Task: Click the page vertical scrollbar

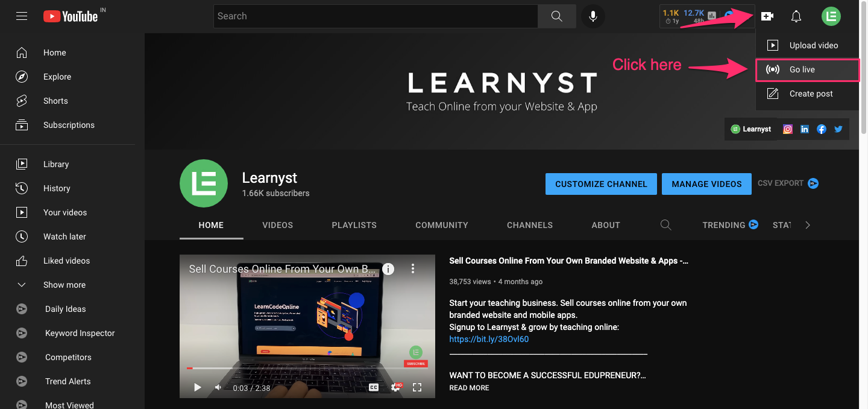Action: tap(864, 66)
